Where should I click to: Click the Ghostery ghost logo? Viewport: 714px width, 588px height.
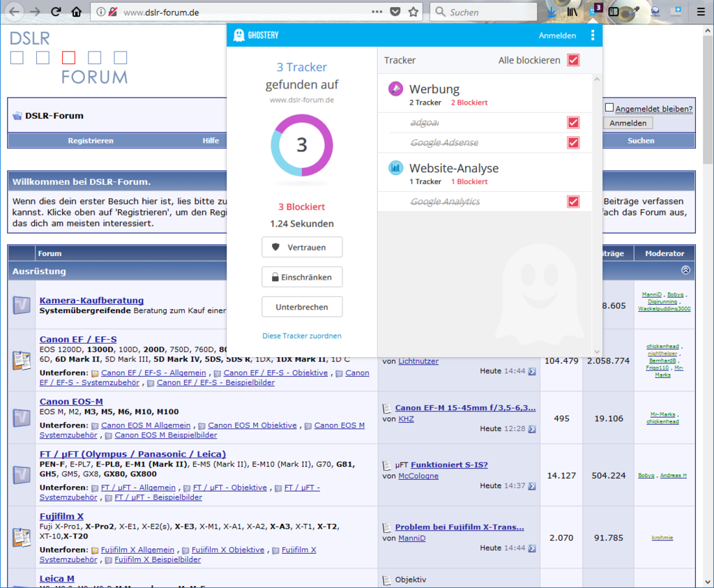[x=239, y=35]
